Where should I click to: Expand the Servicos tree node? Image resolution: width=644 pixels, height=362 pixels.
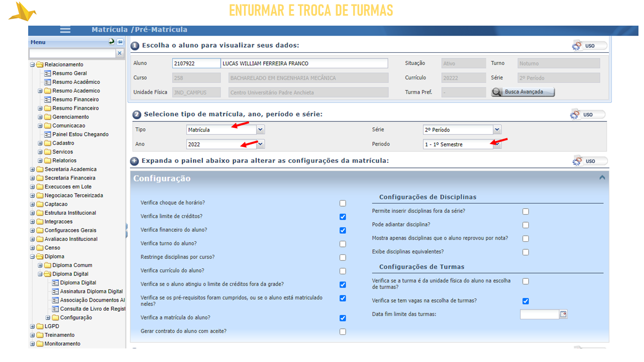(40, 152)
